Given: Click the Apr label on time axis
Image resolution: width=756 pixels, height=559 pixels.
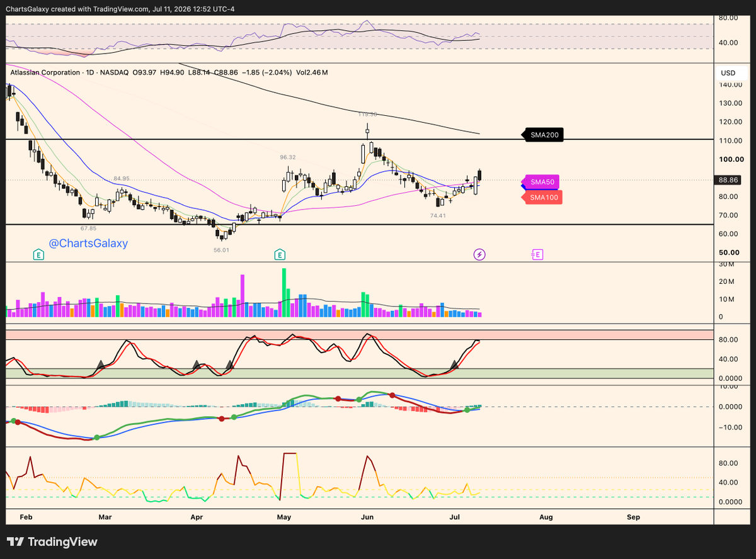Looking at the screenshot, I should [197, 517].
